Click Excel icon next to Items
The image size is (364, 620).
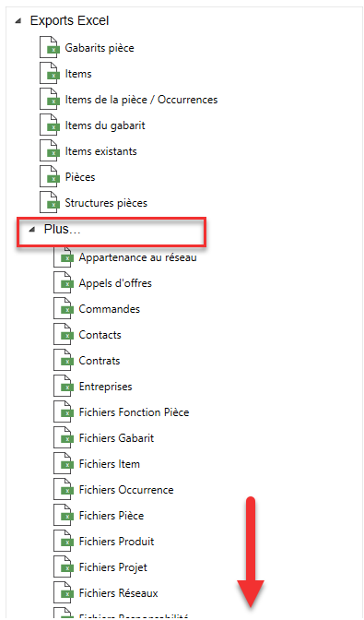coord(50,74)
